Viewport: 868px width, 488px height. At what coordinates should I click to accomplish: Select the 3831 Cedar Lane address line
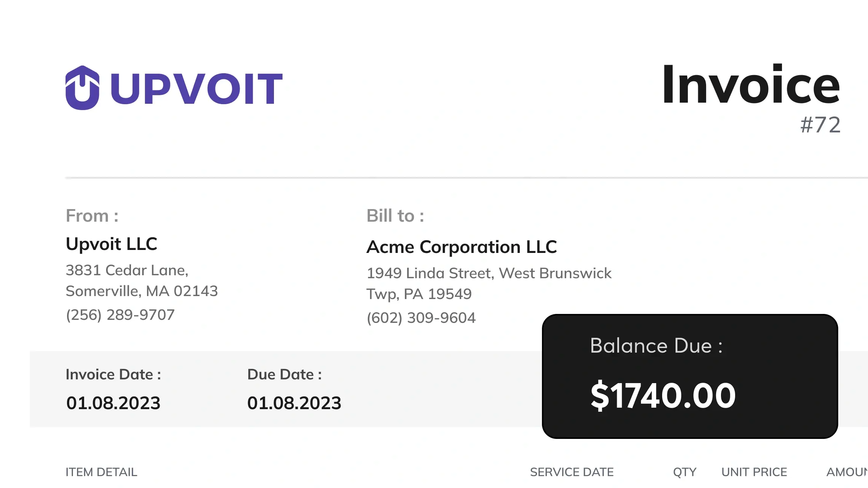[127, 270]
